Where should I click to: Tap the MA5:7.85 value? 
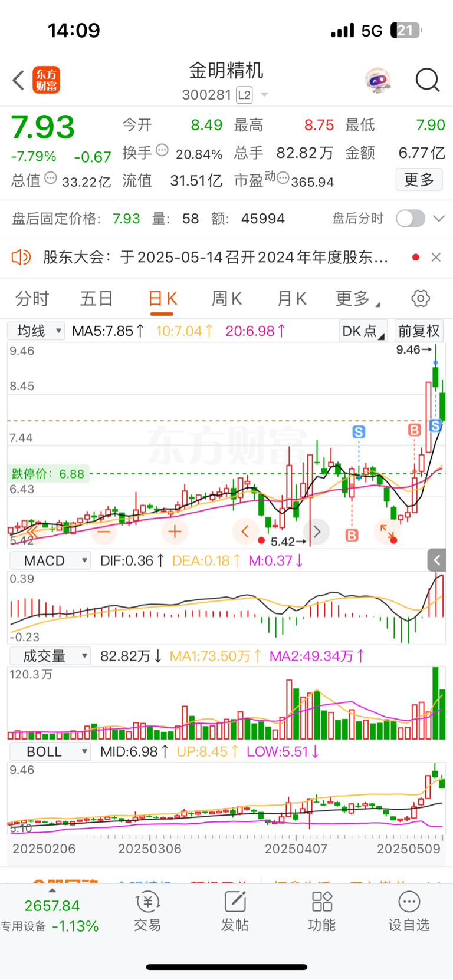click(x=108, y=331)
